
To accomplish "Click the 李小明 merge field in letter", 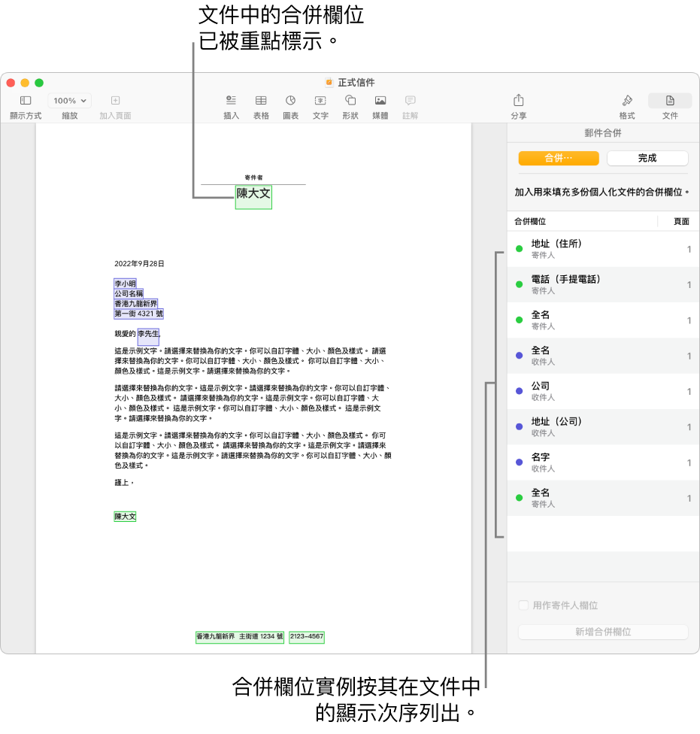I will click(x=125, y=284).
